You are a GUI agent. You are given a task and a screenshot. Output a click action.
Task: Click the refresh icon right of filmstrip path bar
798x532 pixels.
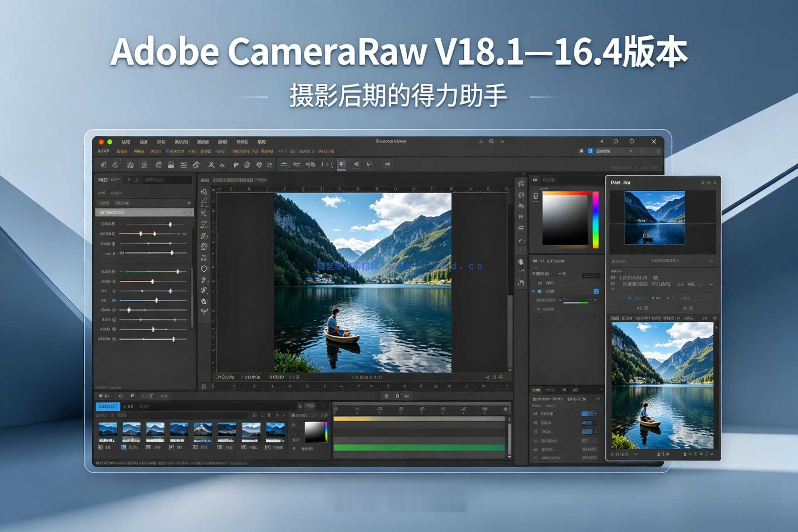coord(300,406)
